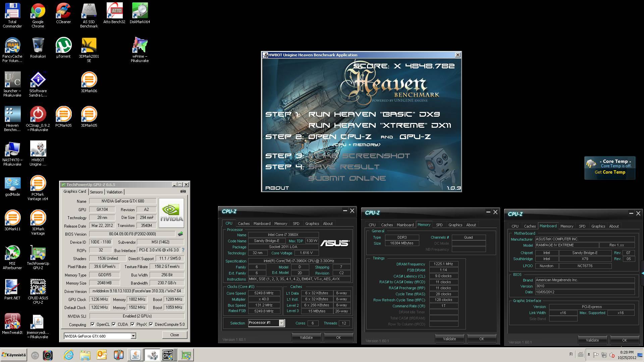Open the Roskakori recycle bin

click(38, 48)
